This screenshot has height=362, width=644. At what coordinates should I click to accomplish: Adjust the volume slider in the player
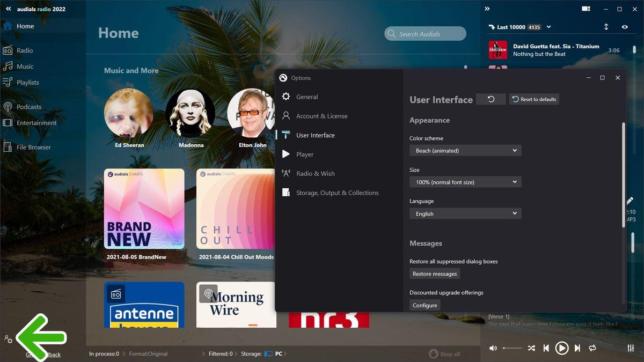click(512, 348)
